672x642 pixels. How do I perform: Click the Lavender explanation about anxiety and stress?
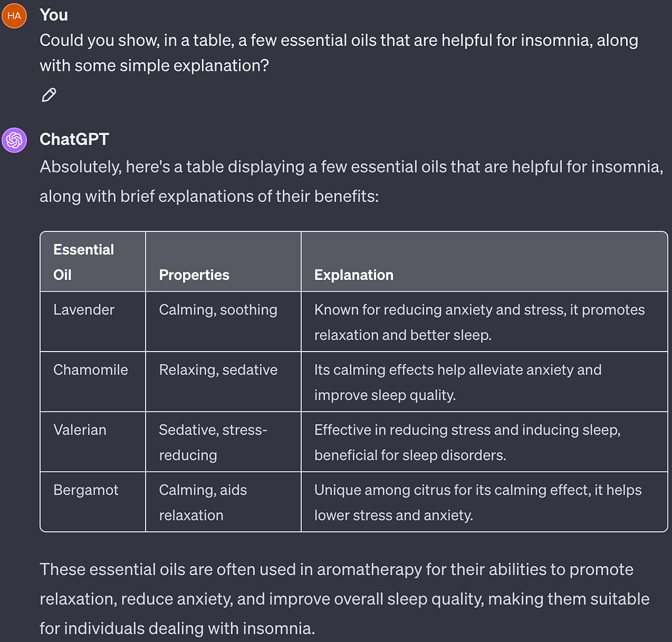pyautogui.click(x=484, y=321)
